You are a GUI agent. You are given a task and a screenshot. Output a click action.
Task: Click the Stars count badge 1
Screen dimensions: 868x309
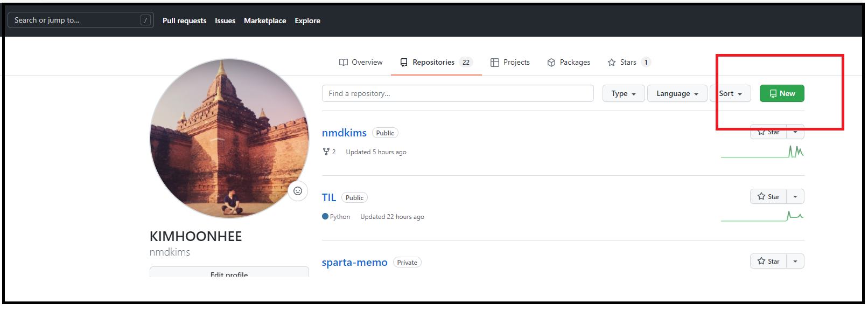tap(646, 62)
